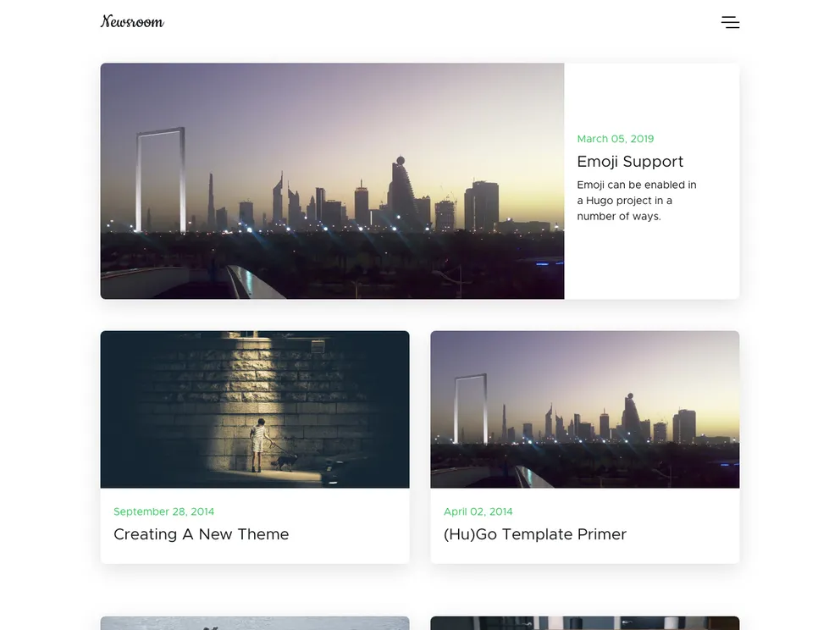Image resolution: width=840 pixels, height=630 pixels.
Task: Select the Emoji Support excerpt text
Action: click(636, 200)
